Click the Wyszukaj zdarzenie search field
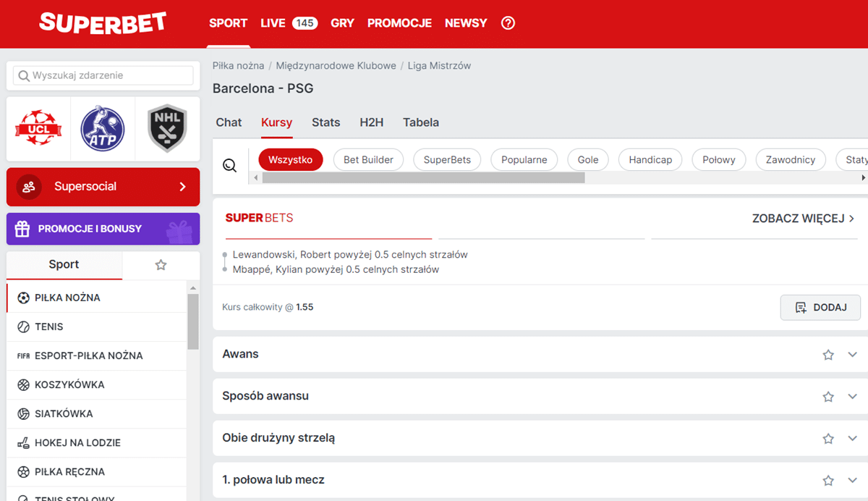Screen dimensions: 868x501 (101, 75)
